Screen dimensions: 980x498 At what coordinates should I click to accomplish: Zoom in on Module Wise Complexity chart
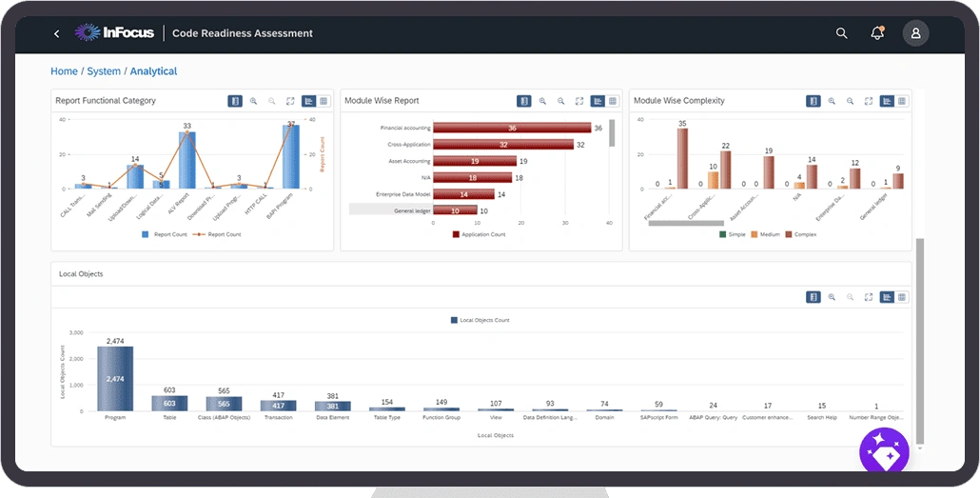tap(832, 101)
